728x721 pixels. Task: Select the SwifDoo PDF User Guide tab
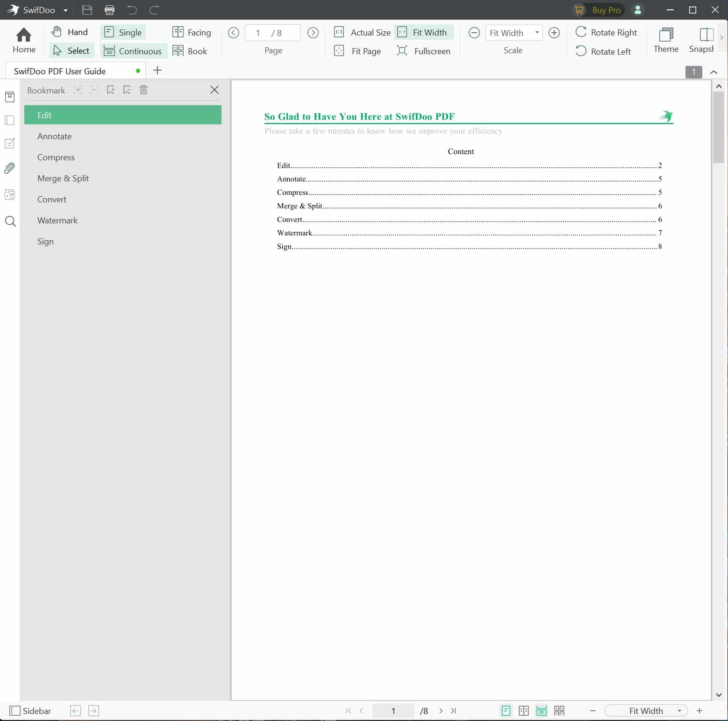(76, 71)
